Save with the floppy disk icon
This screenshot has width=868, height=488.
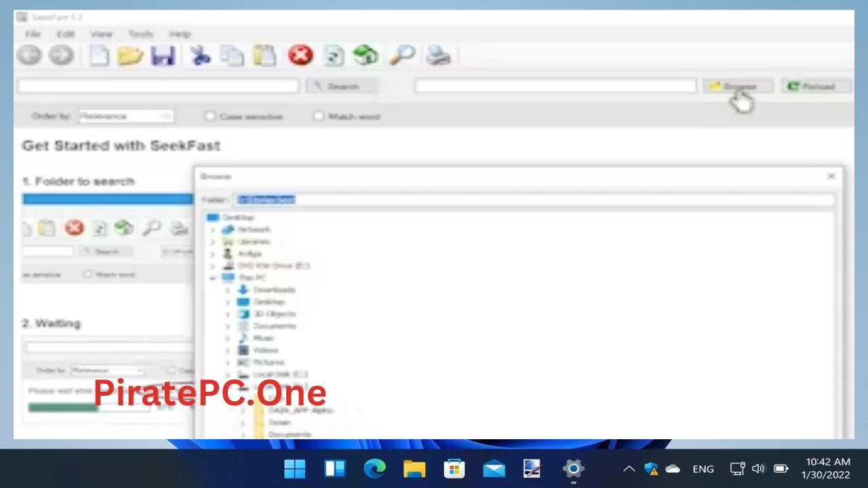tap(163, 56)
